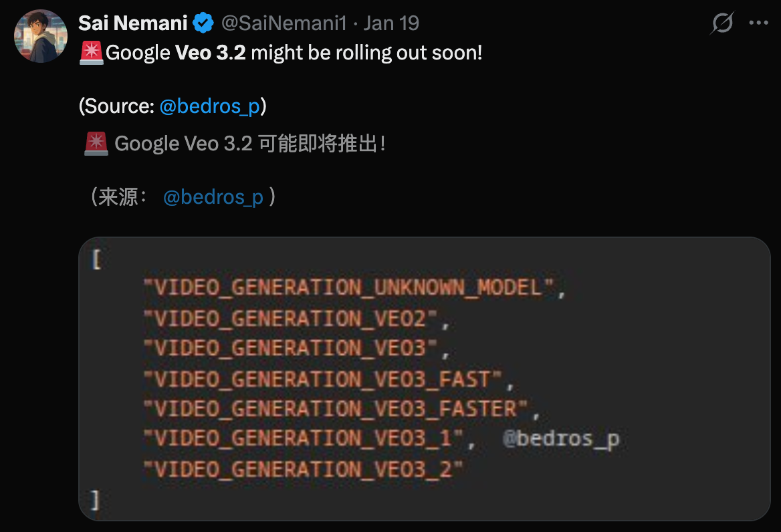781x532 pixels.
Task: Click the blue verified badge
Action: tap(203, 23)
